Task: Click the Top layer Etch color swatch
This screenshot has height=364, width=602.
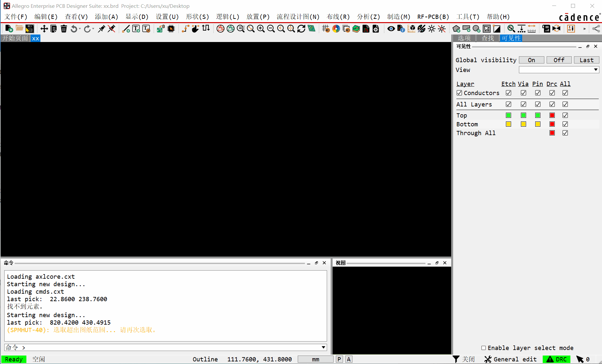Action: [509, 116]
